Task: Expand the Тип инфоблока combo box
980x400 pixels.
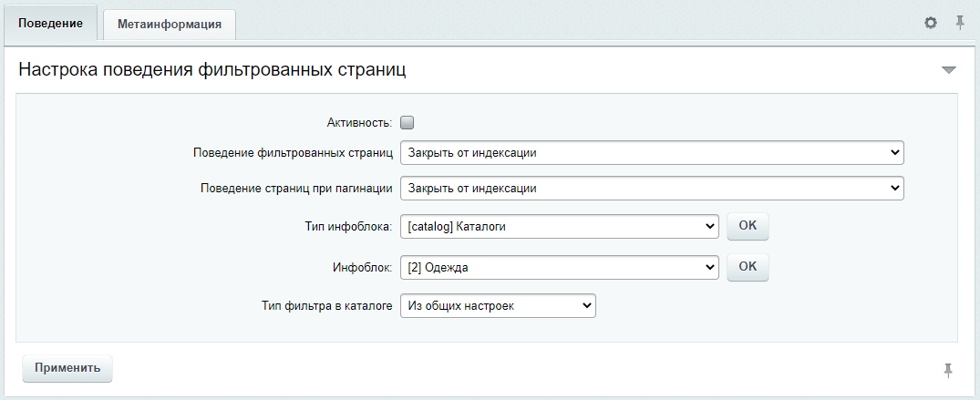Action: tap(560, 227)
